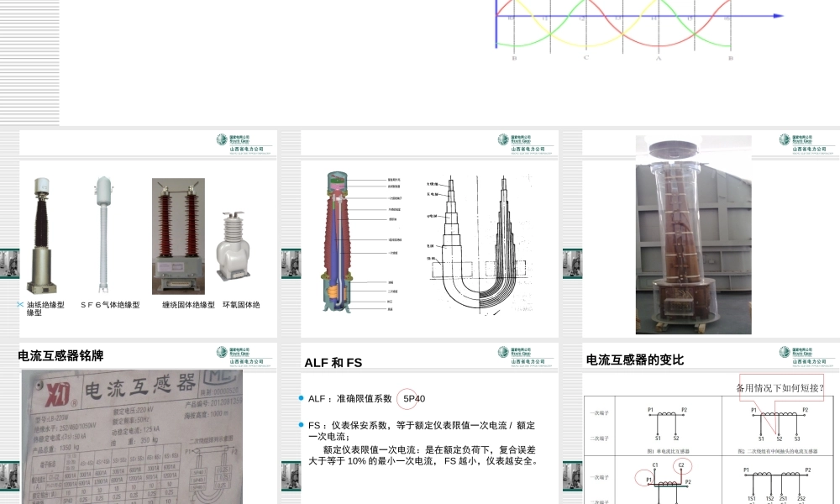Click the 缠绕固体绝缘型 caption
This screenshot has height=504, width=840.
[x=188, y=305]
